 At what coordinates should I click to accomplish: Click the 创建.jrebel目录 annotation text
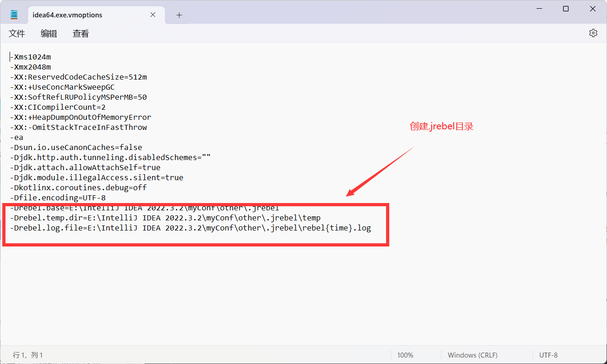point(441,126)
